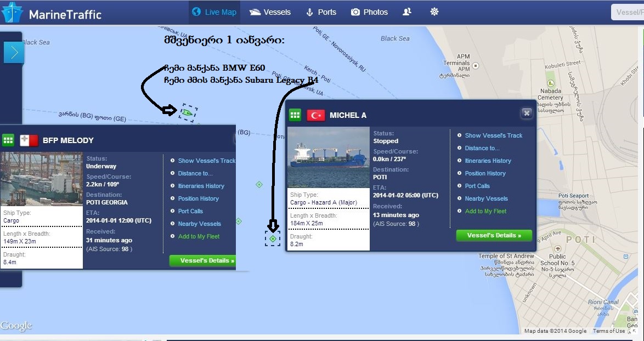This screenshot has height=341, width=644.
Task: Click the Malta flag in BFP MELODY popup
Action: [x=29, y=140]
